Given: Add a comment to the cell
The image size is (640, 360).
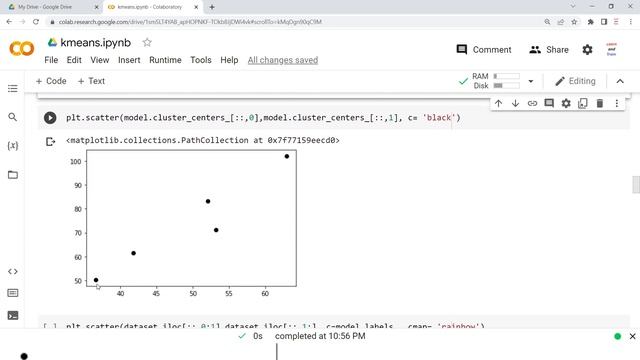Looking at the screenshot, I should click(x=549, y=103).
